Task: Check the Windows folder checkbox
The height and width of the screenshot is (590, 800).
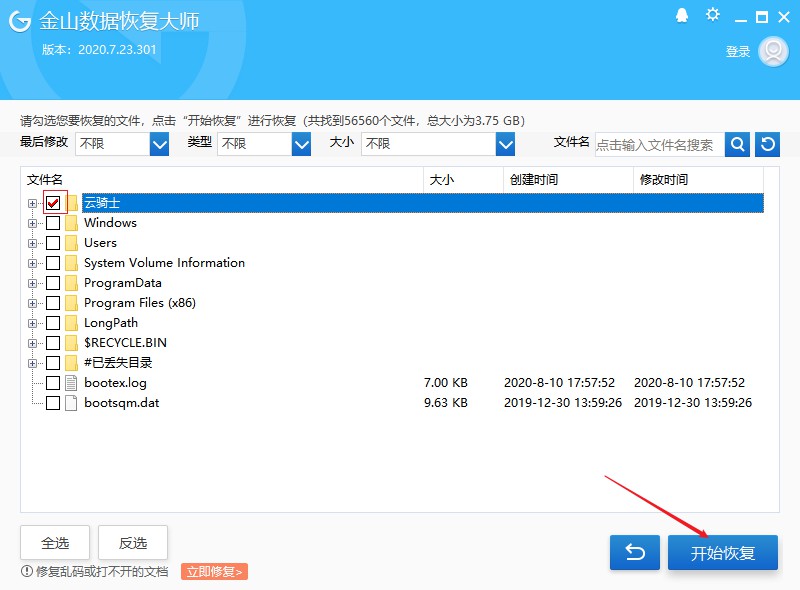Action: pyautogui.click(x=55, y=222)
